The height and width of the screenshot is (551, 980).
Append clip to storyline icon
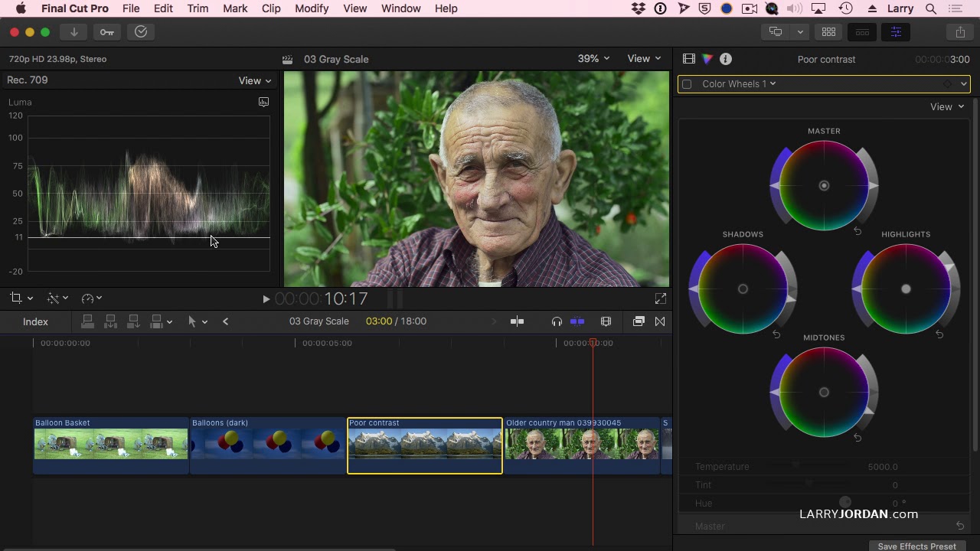133,321
